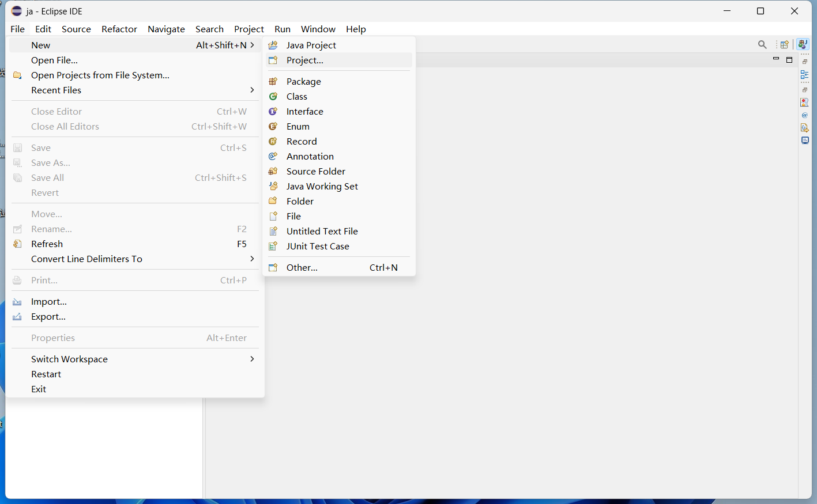Click the JUnit Test Case icon
The image size is (817, 504).
pos(273,246)
